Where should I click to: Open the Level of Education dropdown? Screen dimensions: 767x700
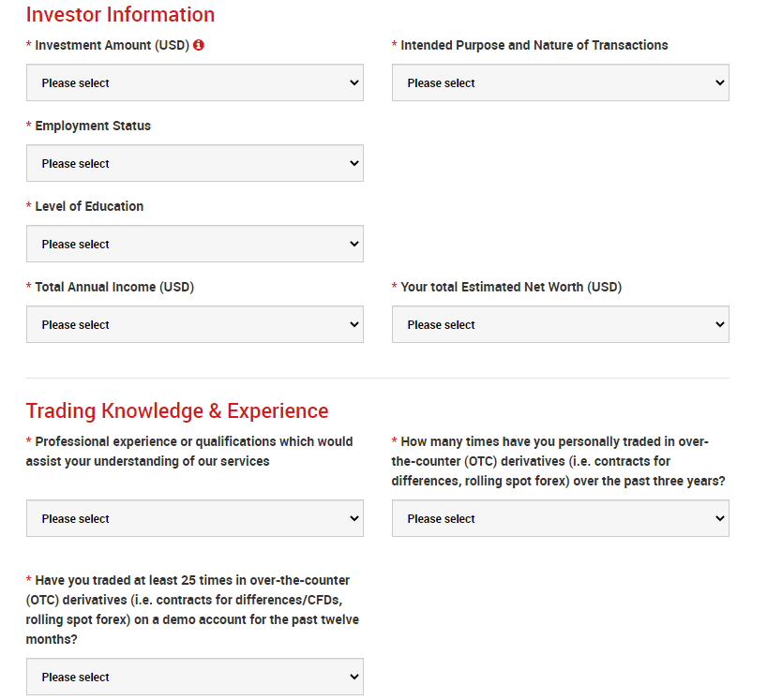[194, 244]
